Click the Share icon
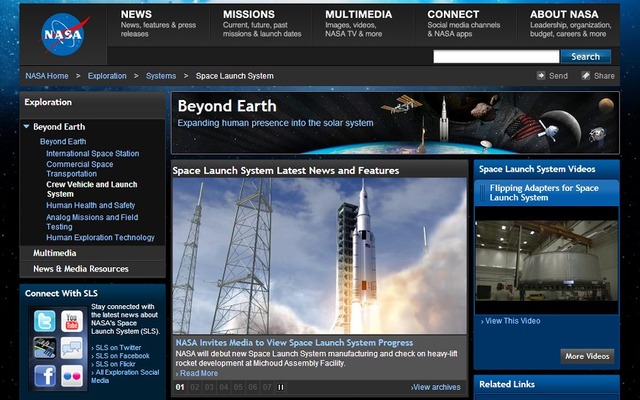The height and width of the screenshot is (400, 640). coord(586,76)
